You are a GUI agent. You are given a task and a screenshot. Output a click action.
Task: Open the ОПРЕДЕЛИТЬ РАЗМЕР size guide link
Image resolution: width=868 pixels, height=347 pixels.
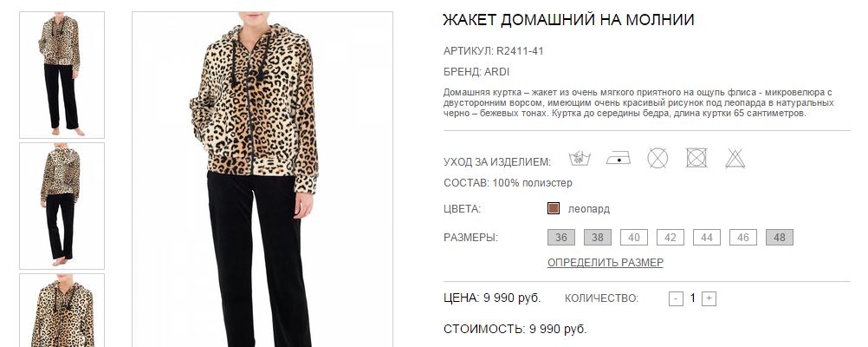click(605, 263)
